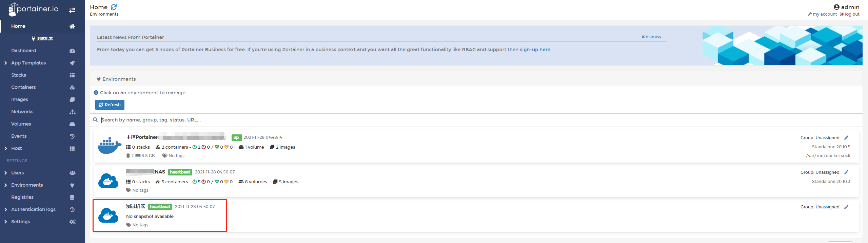Click the 测试机器 endpoint label in sidebar
The width and height of the screenshot is (868, 243).
(x=42, y=38)
